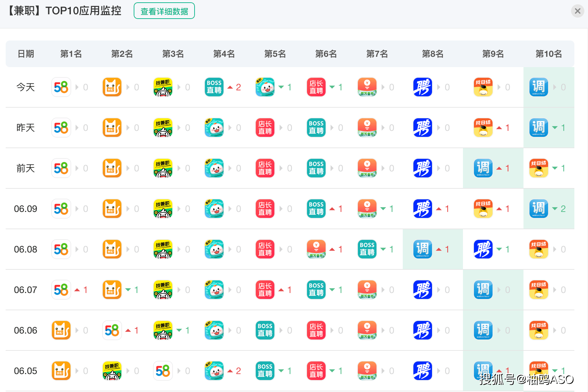Open the 调 app icon in 今天 row
This screenshot has height=392, width=588.
(x=539, y=87)
